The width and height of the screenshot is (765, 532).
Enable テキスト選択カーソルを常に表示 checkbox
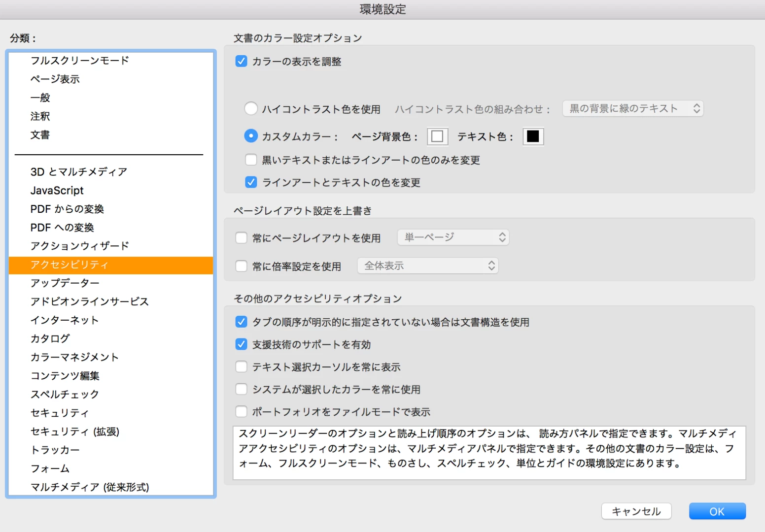241,366
